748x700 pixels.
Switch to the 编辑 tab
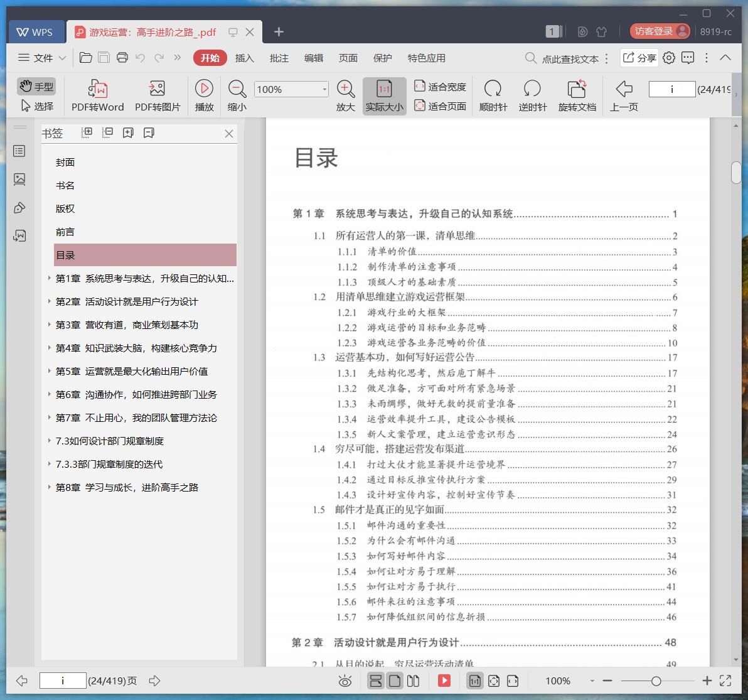point(313,58)
